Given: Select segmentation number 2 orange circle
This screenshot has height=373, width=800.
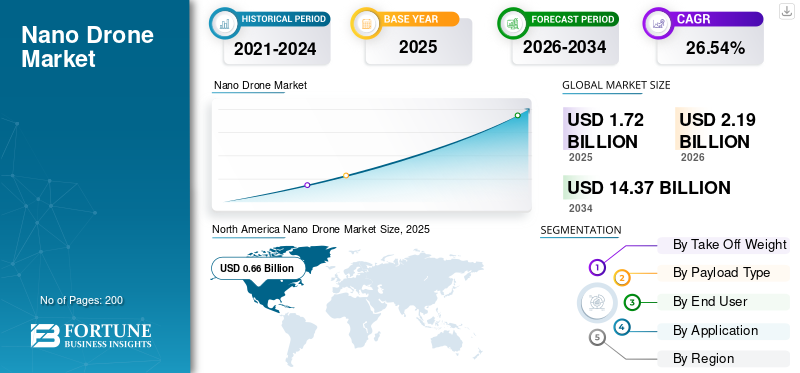Looking at the screenshot, I should 621,278.
